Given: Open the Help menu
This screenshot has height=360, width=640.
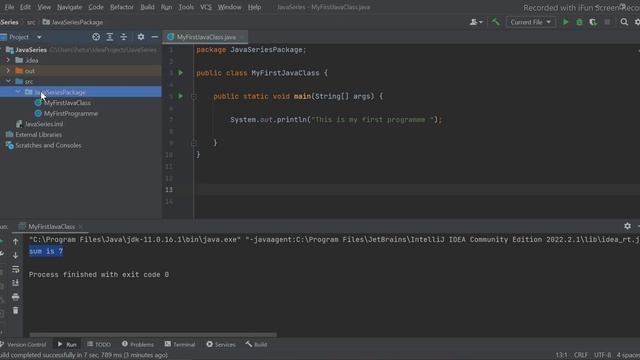Looking at the screenshot, I should (254, 7).
